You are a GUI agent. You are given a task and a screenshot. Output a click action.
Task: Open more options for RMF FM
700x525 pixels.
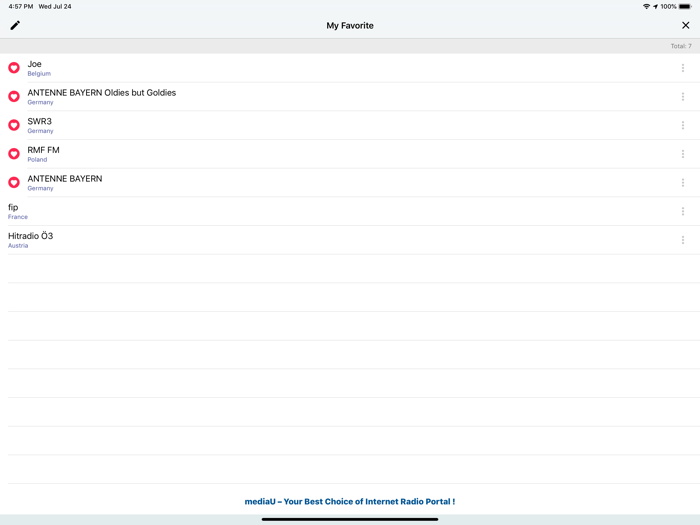683,154
